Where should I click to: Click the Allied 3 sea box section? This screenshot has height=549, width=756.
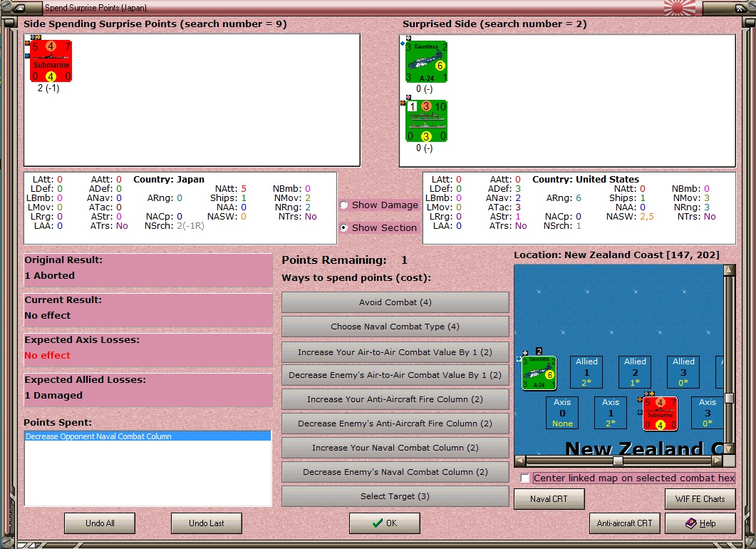684,371
